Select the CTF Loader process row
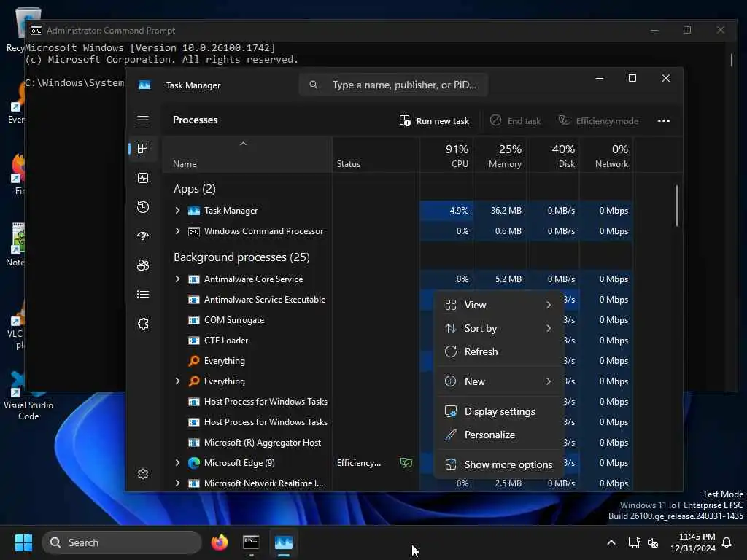This screenshot has height=560, width=747. pyautogui.click(x=290, y=341)
